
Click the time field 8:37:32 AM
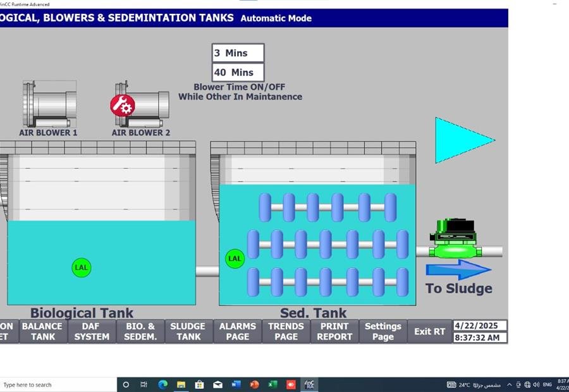coord(480,338)
